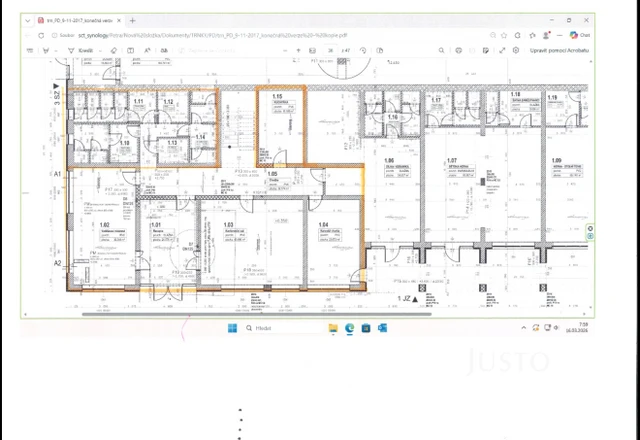Click the Read aloud text icon

point(147,51)
